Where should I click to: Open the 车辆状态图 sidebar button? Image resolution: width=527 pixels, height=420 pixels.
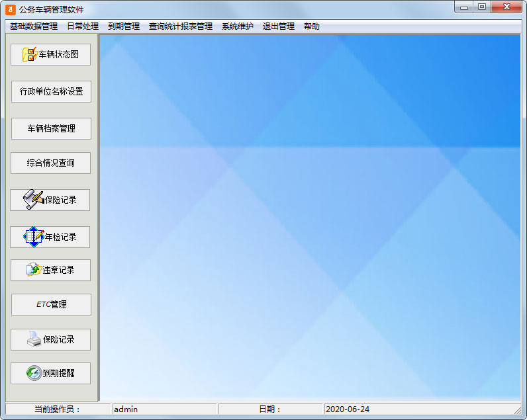click(x=51, y=54)
